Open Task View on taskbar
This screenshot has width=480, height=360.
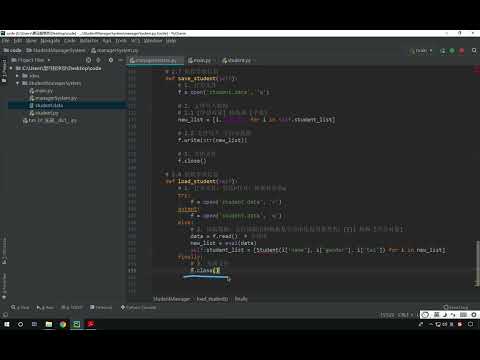(x=34, y=324)
